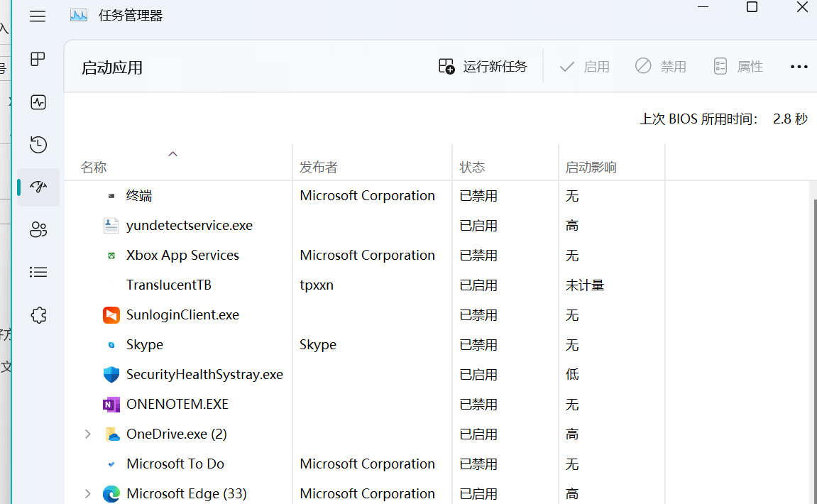The height and width of the screenshot is (504, 817).
Task: Maximize the Task Manager window
Action: [752, 7]
